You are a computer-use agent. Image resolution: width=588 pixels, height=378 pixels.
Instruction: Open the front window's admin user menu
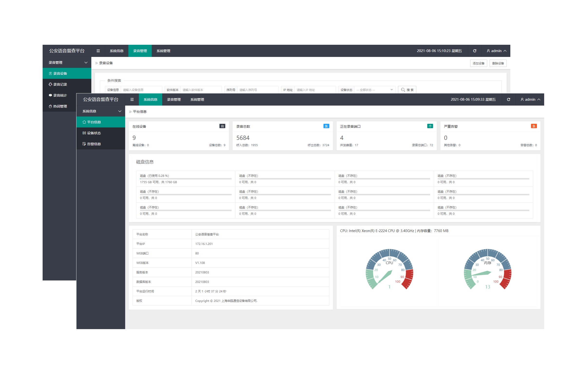point(530,99)
